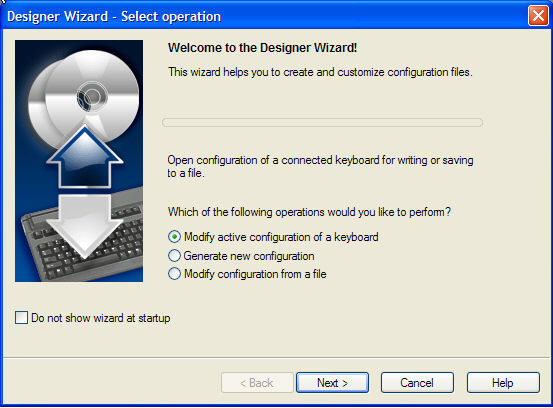Click the white downward arrow graphic
553x408 pixels.
(x=84, y=226)
